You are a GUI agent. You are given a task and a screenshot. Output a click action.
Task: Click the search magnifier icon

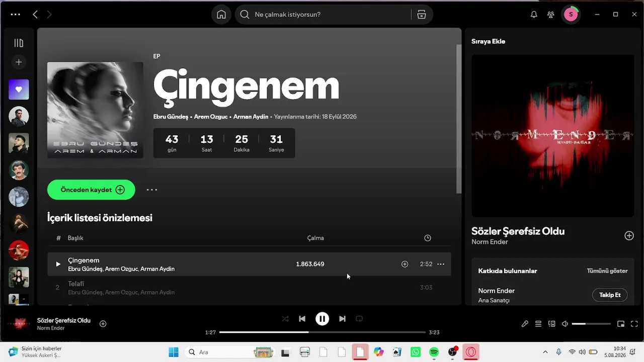(x=245, y=15)
